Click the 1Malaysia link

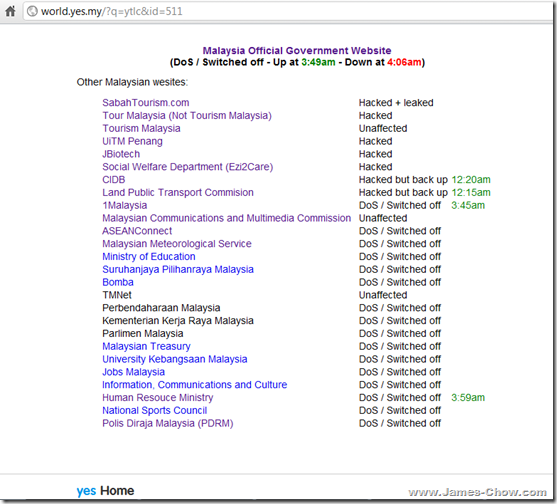pos(125,205)
